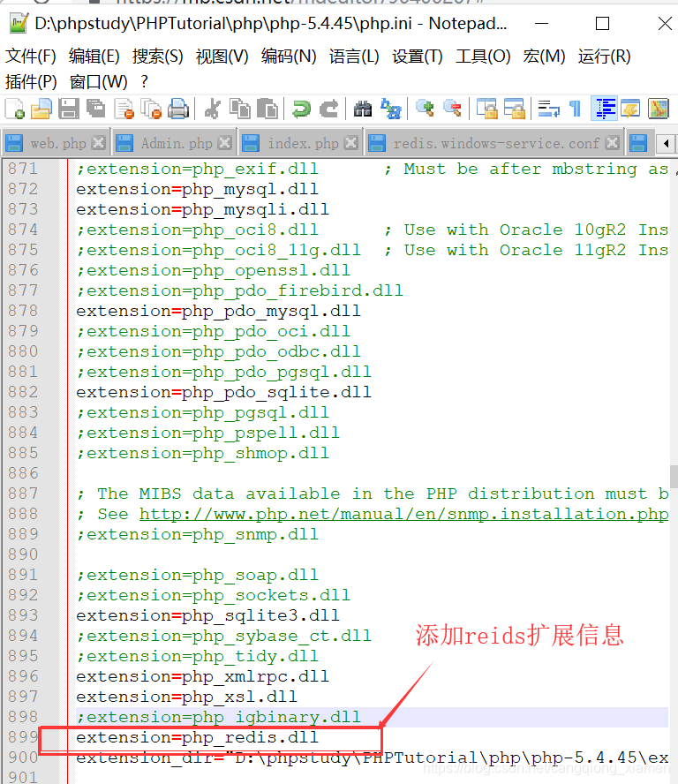Click the Paste clipboard icon
The image size is (678, 784).
267,109
